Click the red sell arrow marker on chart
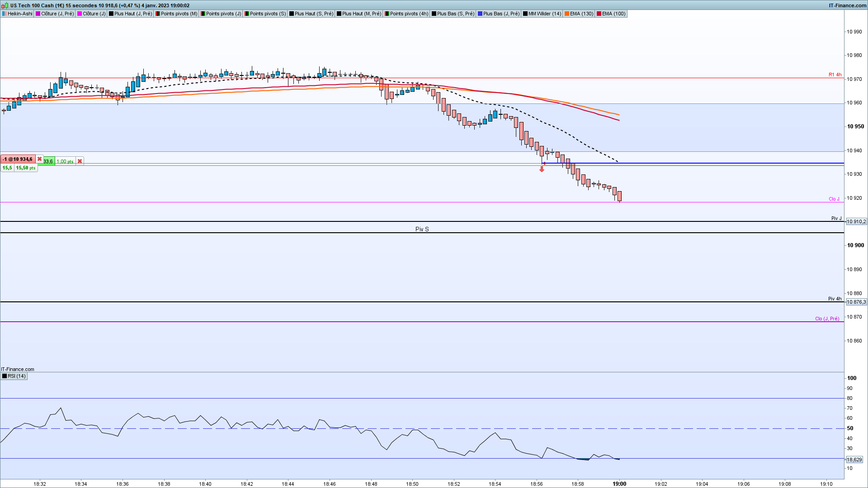868x488 pixels. 542,169
